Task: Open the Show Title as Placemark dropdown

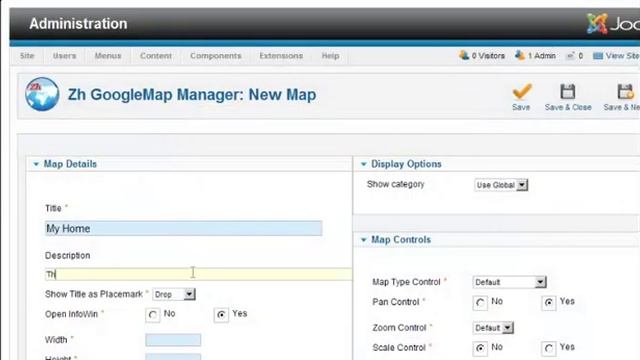Action: pos(174,294)
